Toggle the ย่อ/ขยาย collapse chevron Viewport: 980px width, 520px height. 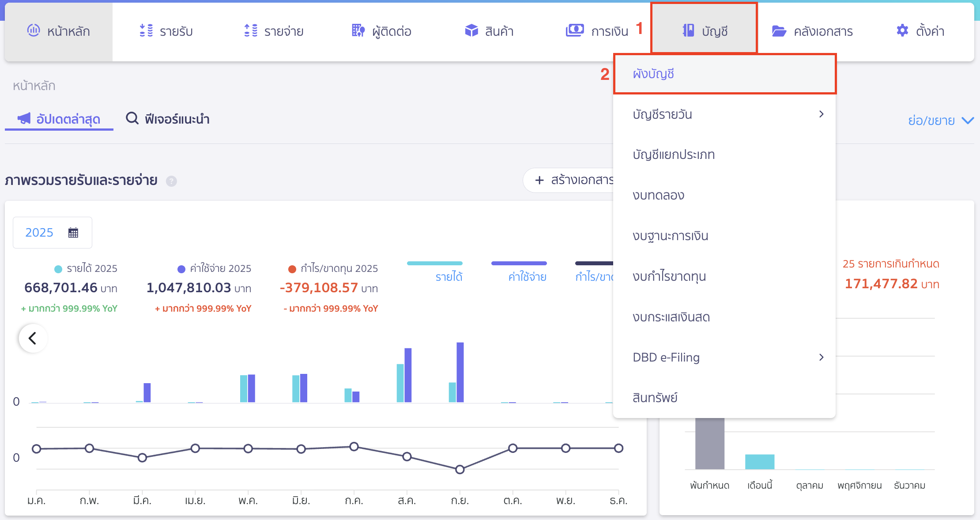pos(968,121)
